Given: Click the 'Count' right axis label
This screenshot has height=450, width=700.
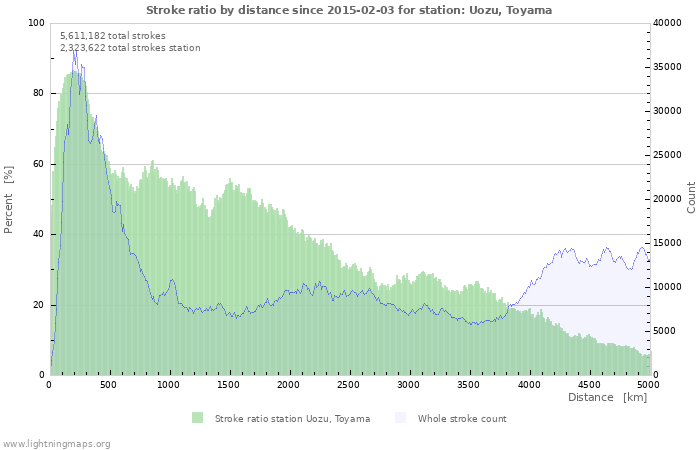Looking at the screenshot, I should pos(691,197).
